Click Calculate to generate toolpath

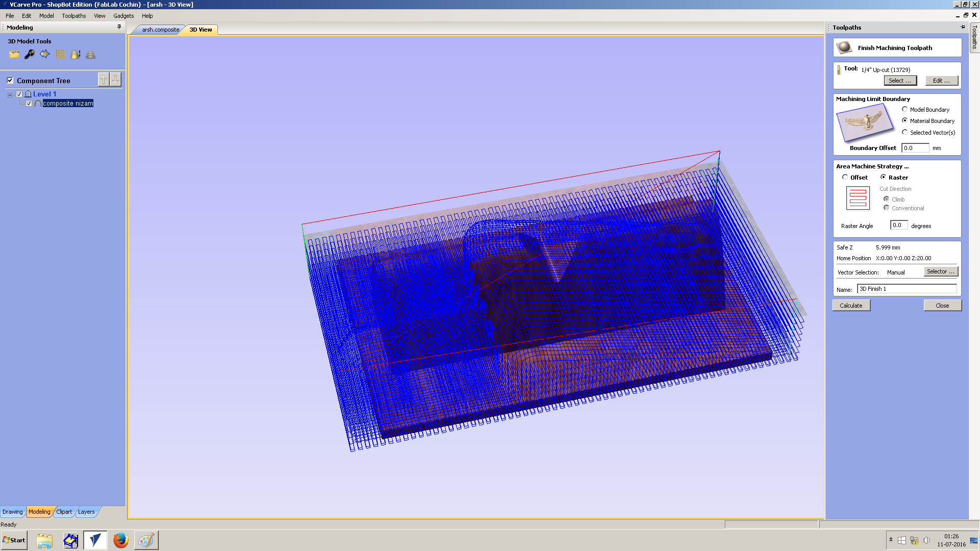(x=851, y=306)
